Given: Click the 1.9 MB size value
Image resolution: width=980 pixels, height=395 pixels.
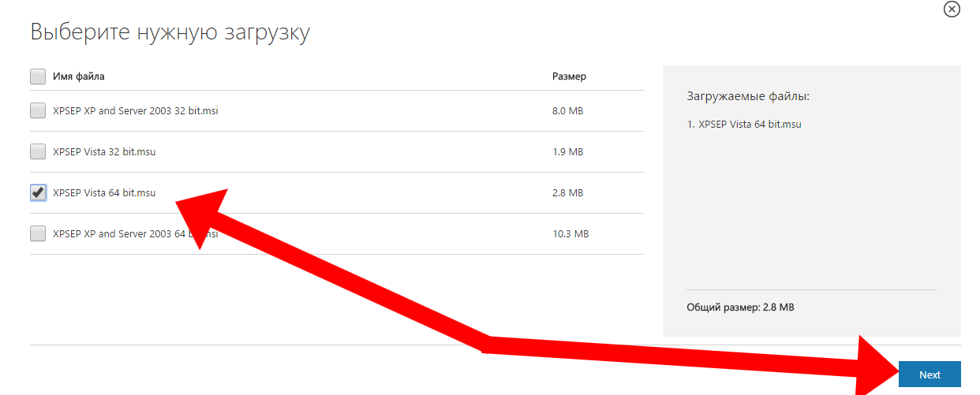Looking at the screenshot, I should 567,151.
